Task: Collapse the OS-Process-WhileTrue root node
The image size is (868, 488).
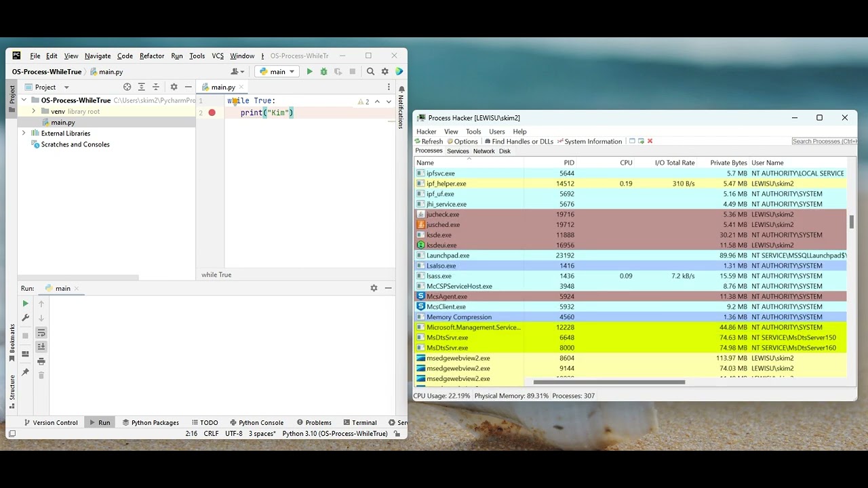Action: 24,100
